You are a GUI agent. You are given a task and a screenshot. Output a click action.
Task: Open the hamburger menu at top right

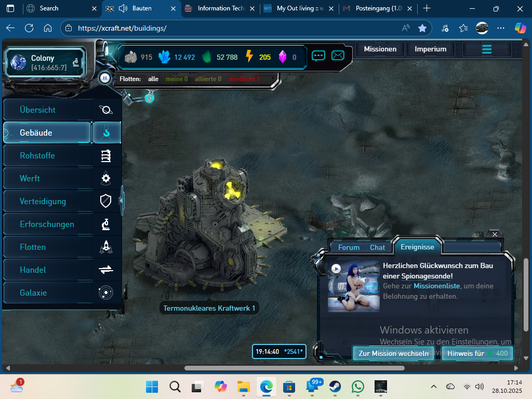pyautogui.click(x=487, y=49)
